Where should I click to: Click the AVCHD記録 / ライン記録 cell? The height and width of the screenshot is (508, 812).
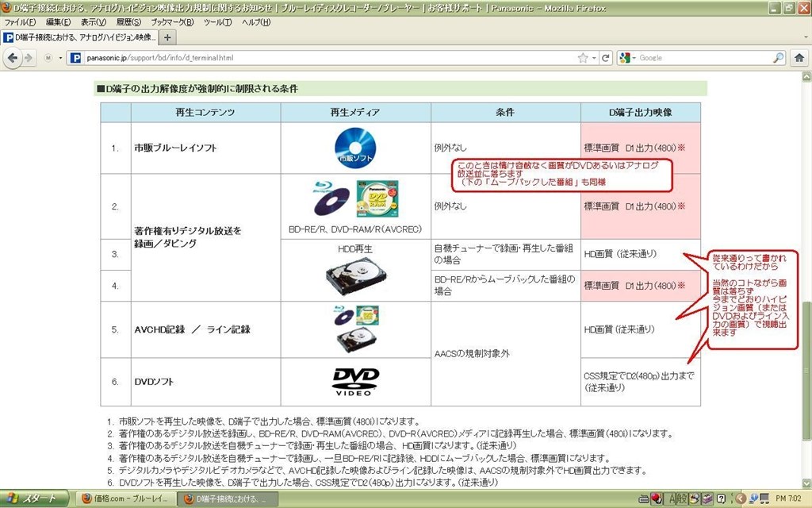[x=205, y=329]
